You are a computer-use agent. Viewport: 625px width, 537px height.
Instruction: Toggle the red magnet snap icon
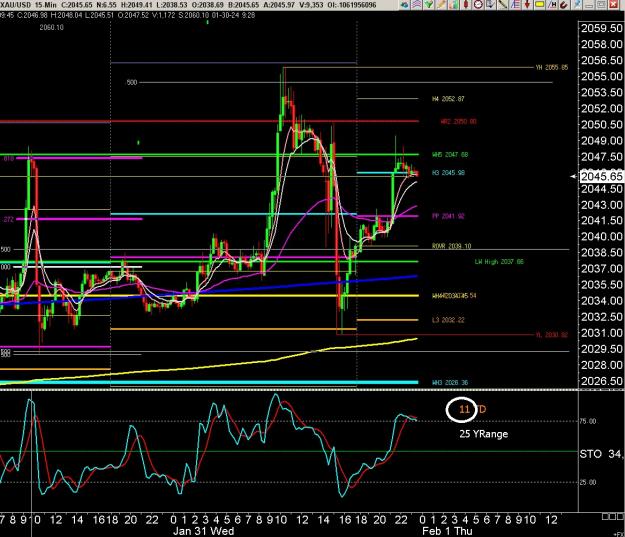[564, 4]
